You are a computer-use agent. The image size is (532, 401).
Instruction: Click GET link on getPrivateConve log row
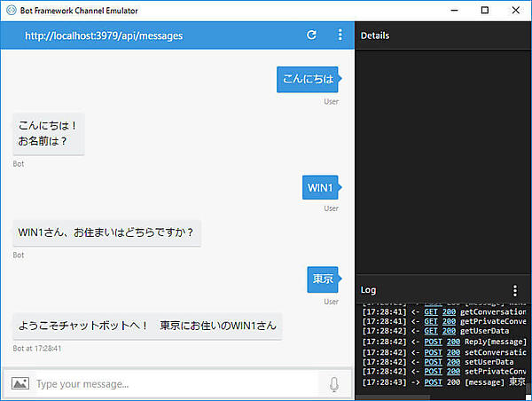click(431, 321)
